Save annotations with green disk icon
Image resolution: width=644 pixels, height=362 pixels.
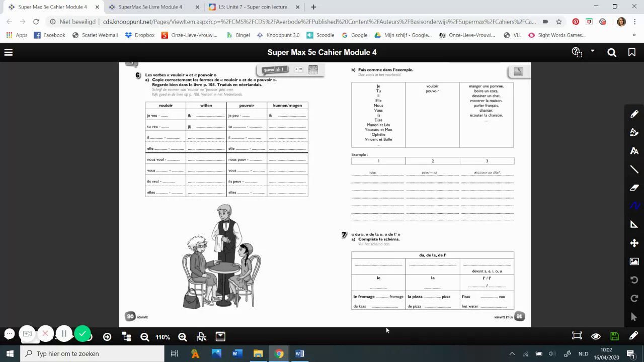pyautogui.click(x=614, y=336)
